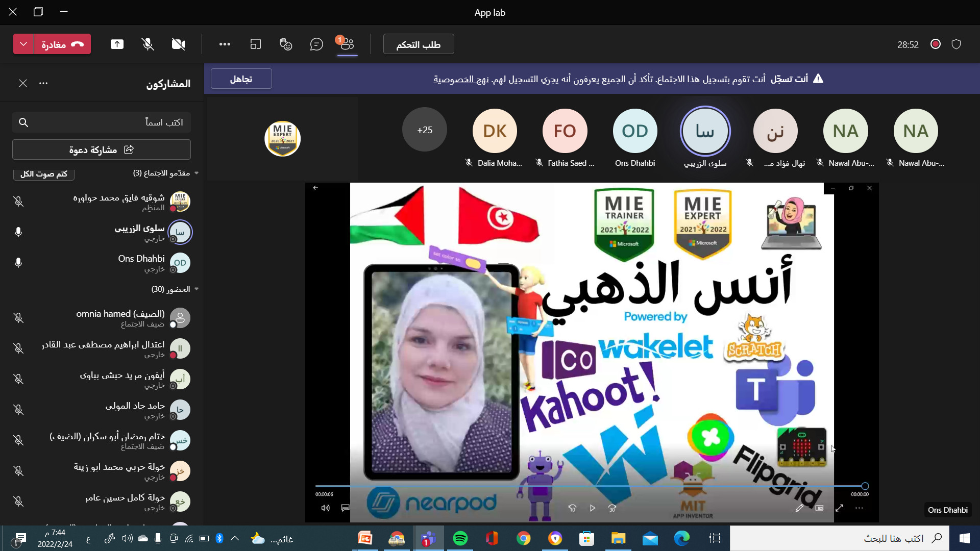Close the participants panel
Image resolution: width=980 pixels, height=551 pixels.
[x=23, y=83]
